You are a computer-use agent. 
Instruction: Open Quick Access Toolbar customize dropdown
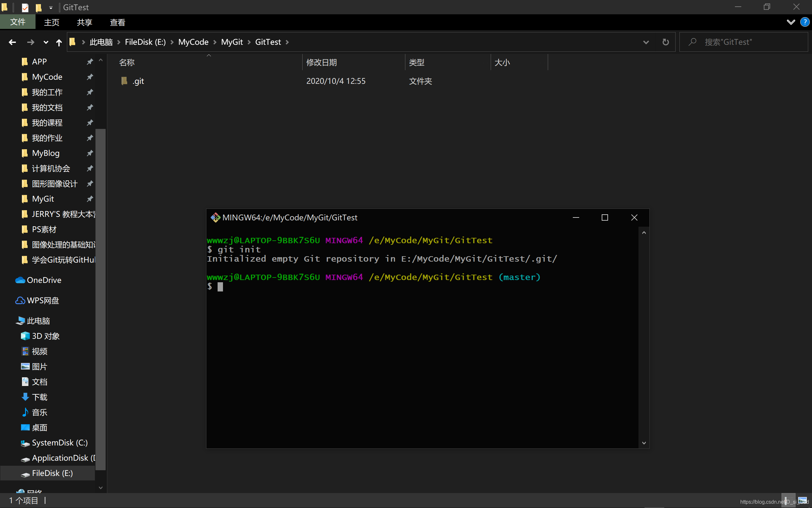51,7
